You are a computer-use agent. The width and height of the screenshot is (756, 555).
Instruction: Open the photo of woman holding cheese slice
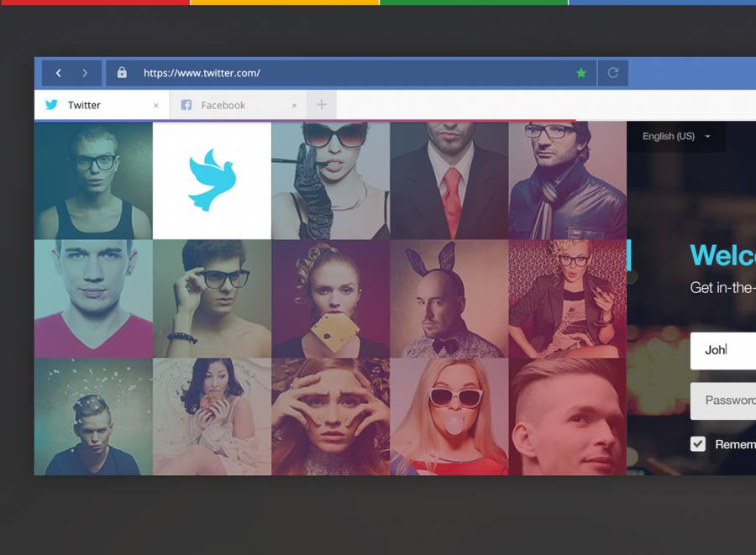coord(330,299)
